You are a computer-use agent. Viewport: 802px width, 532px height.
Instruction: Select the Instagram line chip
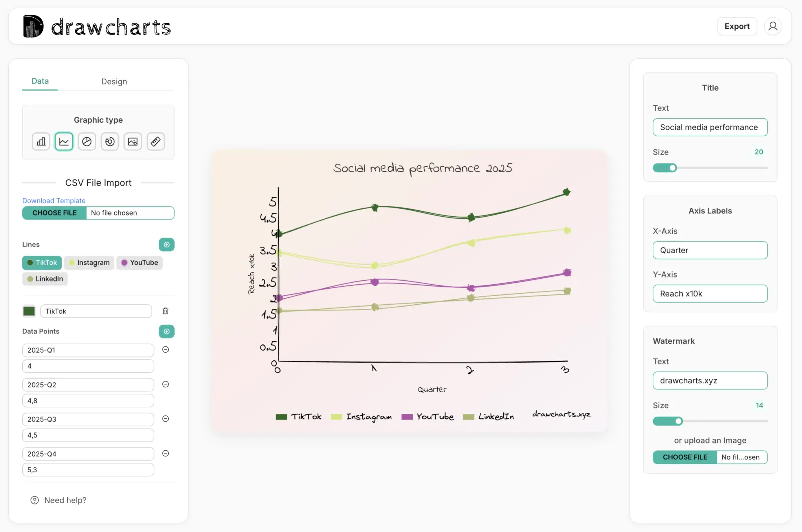click(89, 262)
